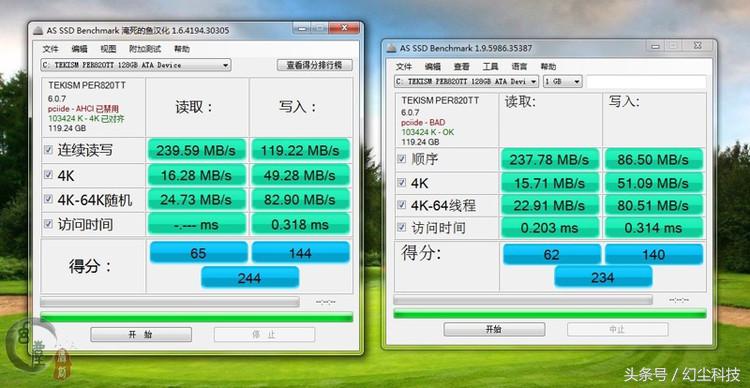Click 49.28 MB/s 4K write result
The image size is (750, 388).
pyautogui.click(x=300, y=175)
